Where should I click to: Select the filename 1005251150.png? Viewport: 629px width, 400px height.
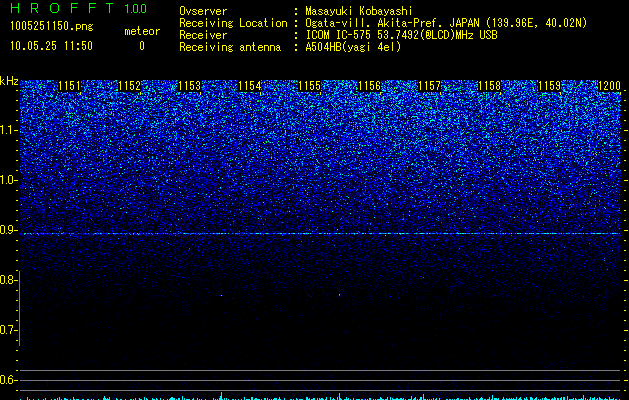(52, 26)
